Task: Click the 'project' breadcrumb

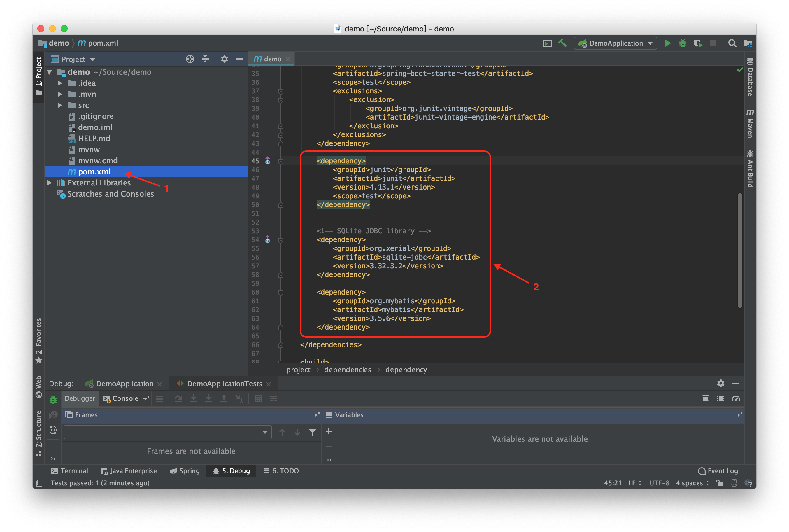Action: point(298,370)
